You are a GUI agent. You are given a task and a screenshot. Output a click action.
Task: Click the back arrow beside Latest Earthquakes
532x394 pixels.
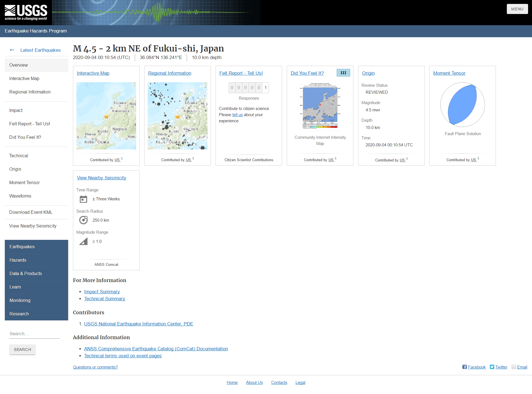(12, 50)
